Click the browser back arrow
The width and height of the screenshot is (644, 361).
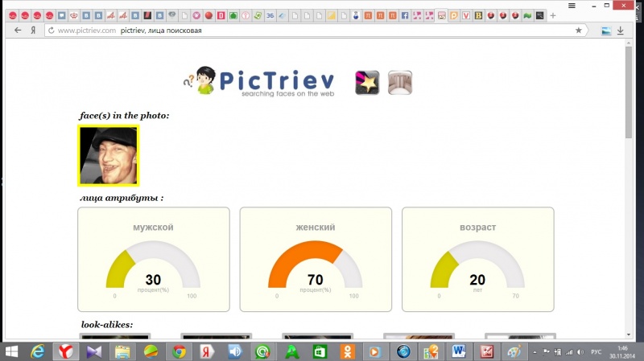[x=18, y=30]
